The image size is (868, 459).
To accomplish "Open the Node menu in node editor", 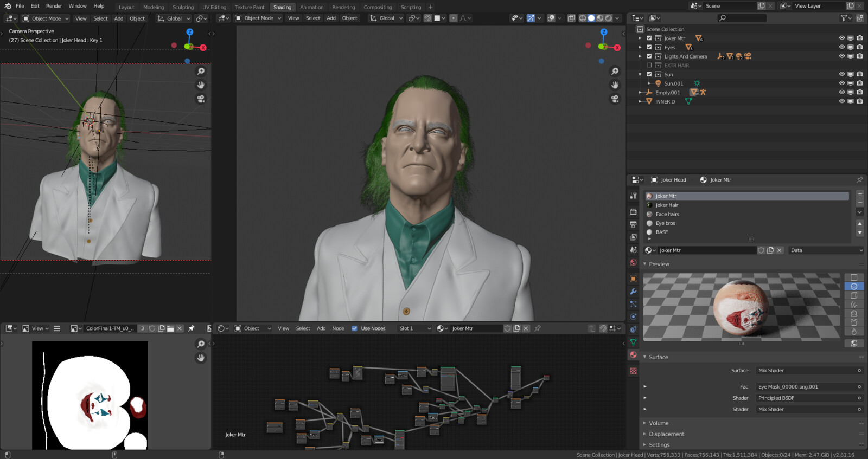I will click(x=338, y=328).
